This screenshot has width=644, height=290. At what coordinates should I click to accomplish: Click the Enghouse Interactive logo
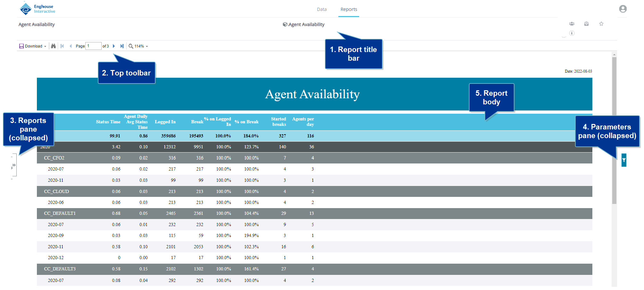[38, 9]
